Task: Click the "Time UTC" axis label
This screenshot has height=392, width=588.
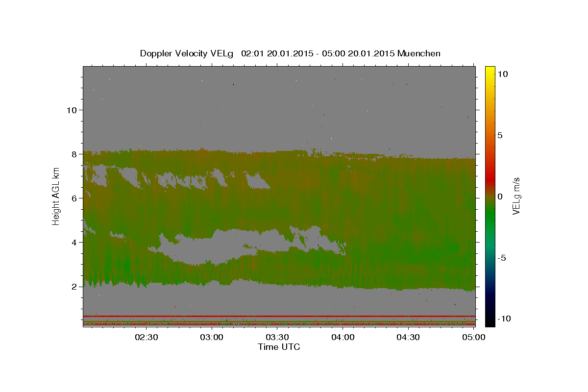Action: point(279,347)
